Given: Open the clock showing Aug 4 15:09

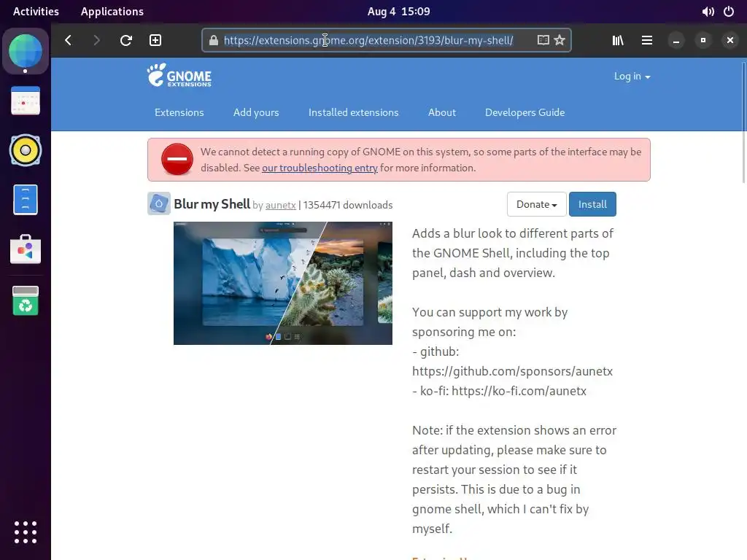Looking at the screenshot, I should [398, 12].
